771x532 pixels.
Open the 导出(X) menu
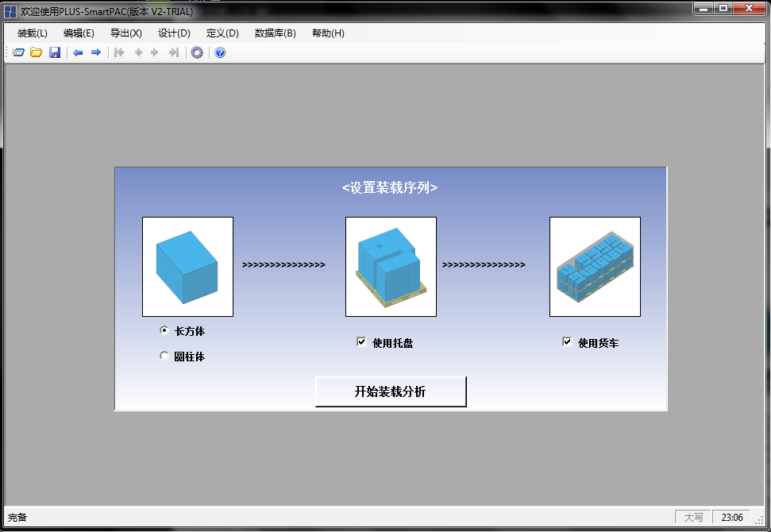[x=126, y=33]
